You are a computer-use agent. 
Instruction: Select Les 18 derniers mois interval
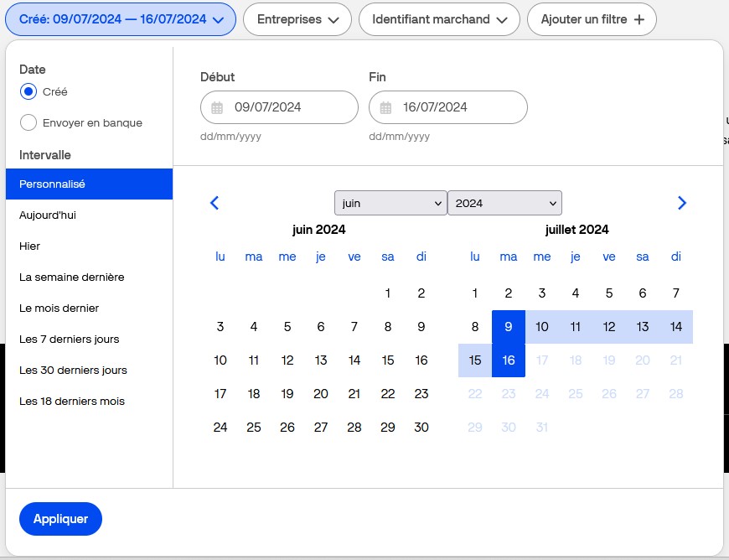click(71, 402)
